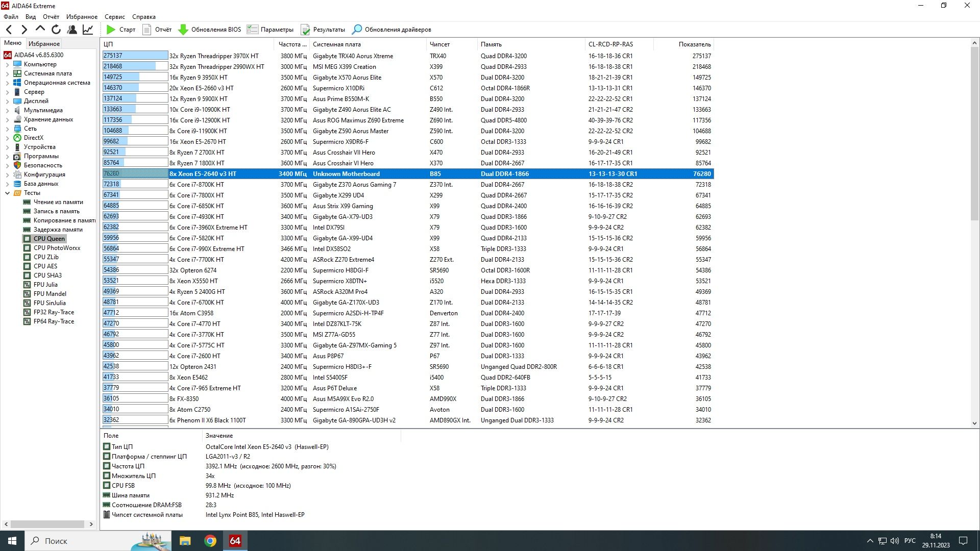Select the AIDA64 v6.85.6300 root item
980x551 pixels.
[34, 55]
